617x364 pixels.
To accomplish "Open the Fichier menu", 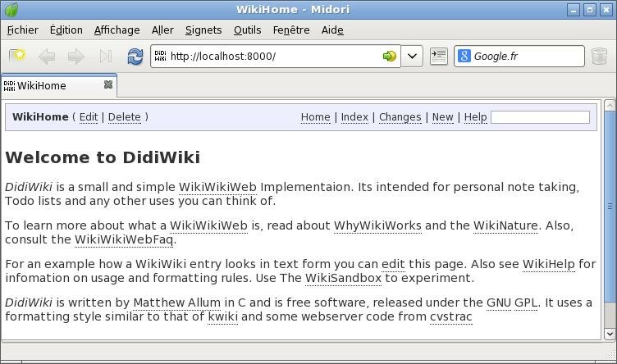I will (x=23, y=30).
